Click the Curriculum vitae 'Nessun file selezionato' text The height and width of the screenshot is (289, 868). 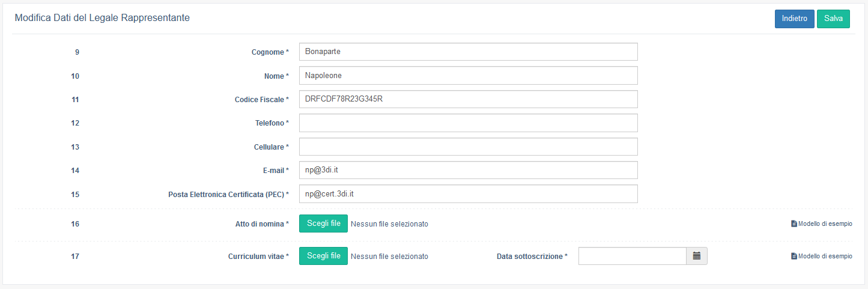click(389, 257)
